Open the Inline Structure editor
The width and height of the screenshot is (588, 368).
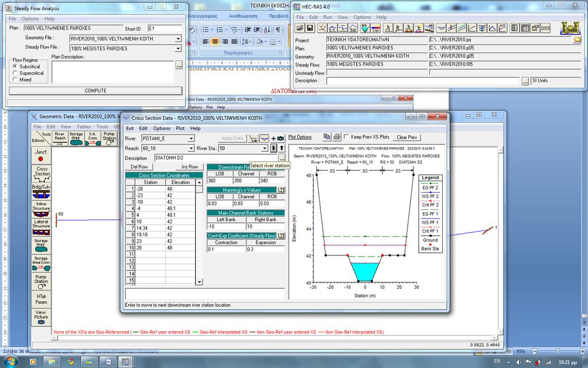point(41,209)
